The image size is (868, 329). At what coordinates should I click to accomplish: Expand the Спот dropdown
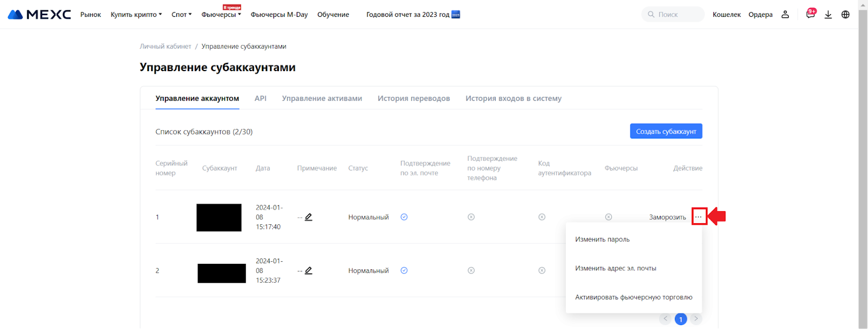181,15
